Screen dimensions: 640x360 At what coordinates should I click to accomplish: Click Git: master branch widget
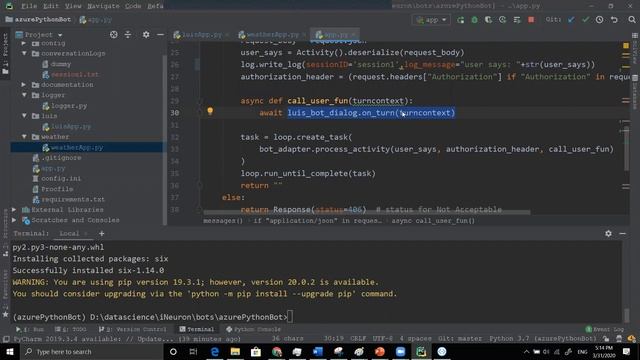[460, 339]
